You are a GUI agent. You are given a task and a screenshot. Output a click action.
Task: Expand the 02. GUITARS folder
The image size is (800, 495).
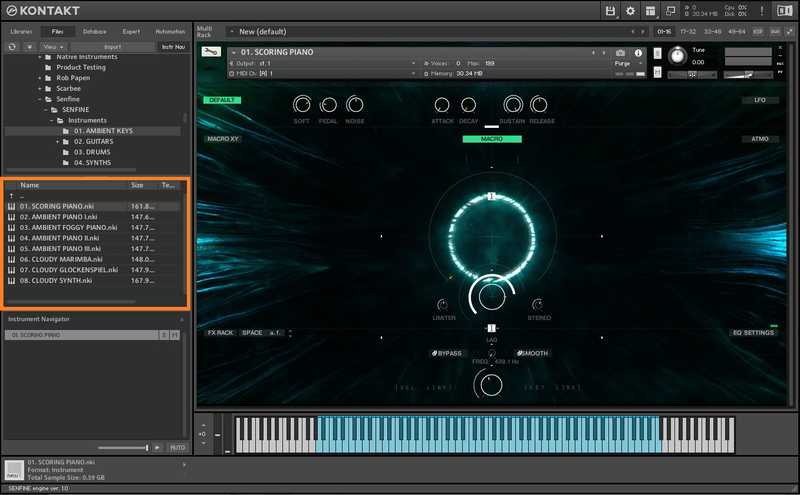coord(58,142)
